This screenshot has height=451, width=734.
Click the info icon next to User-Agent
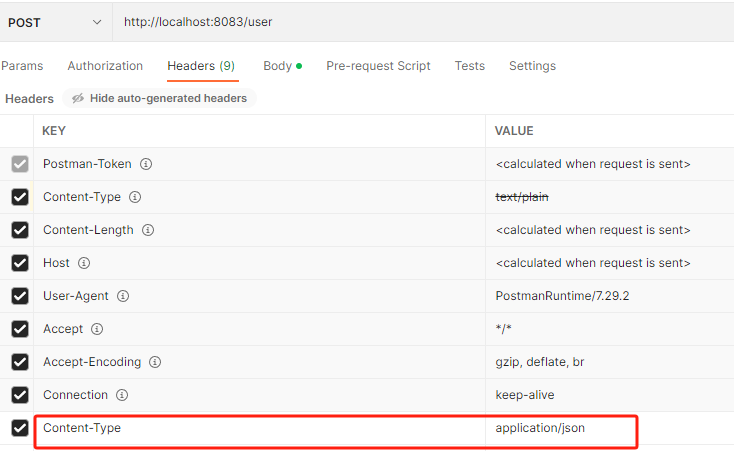tap(123, 296)
